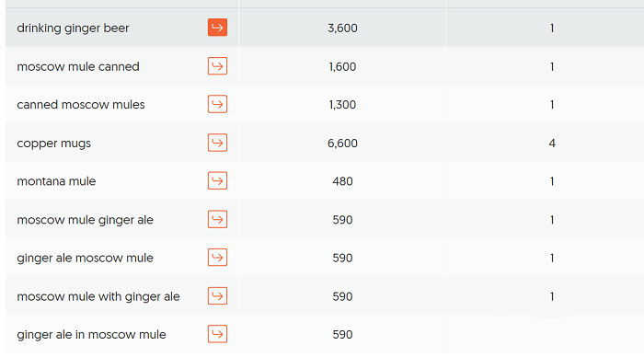Click the 'montana mule' keyword
This screenshot has width=644, height=357.
pos(56,181)
